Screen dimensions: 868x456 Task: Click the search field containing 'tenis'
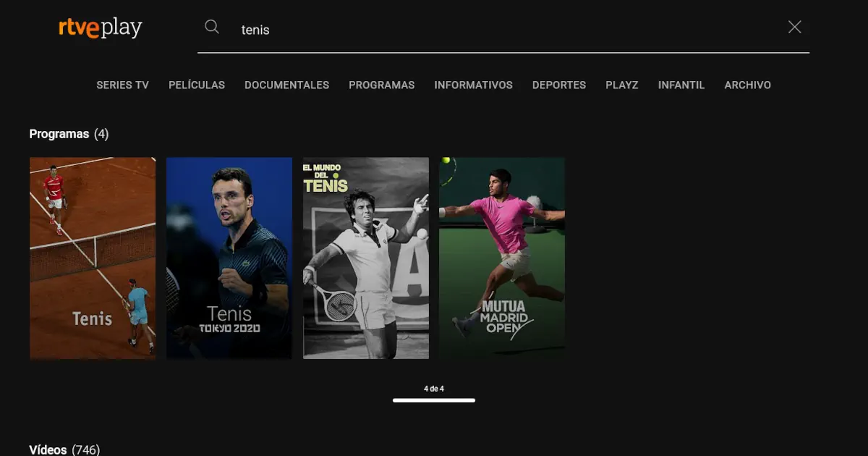point(506,30)
